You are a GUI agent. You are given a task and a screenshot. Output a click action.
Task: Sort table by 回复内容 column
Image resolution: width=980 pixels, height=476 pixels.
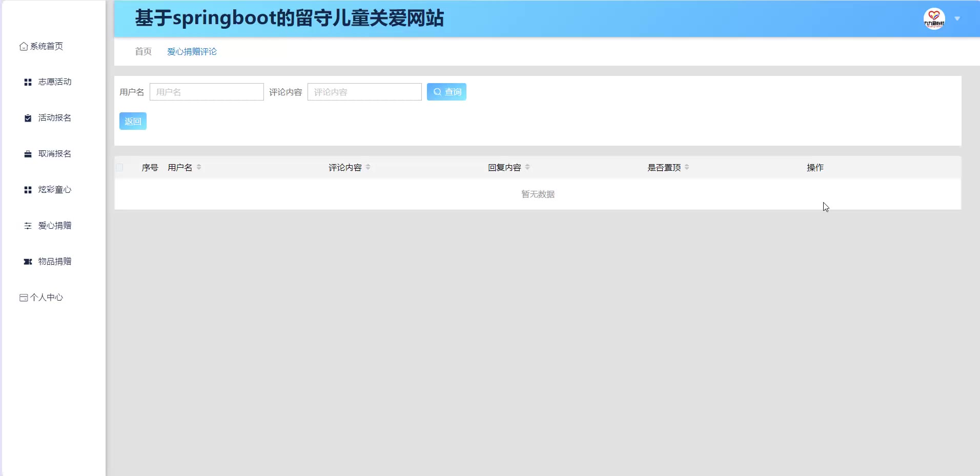[x=527, y=167]
